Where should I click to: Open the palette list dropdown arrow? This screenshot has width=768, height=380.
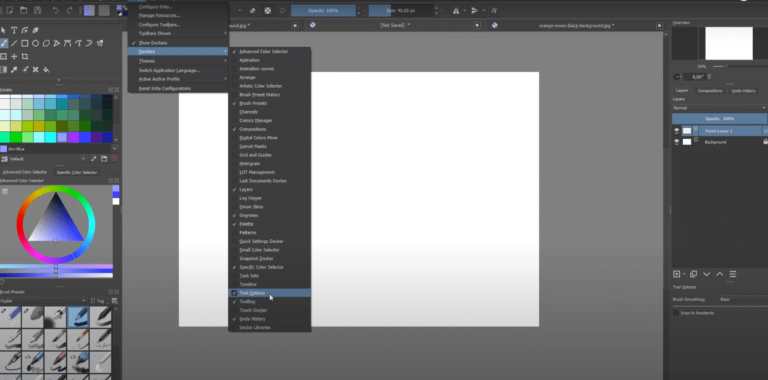pos(115,148)
